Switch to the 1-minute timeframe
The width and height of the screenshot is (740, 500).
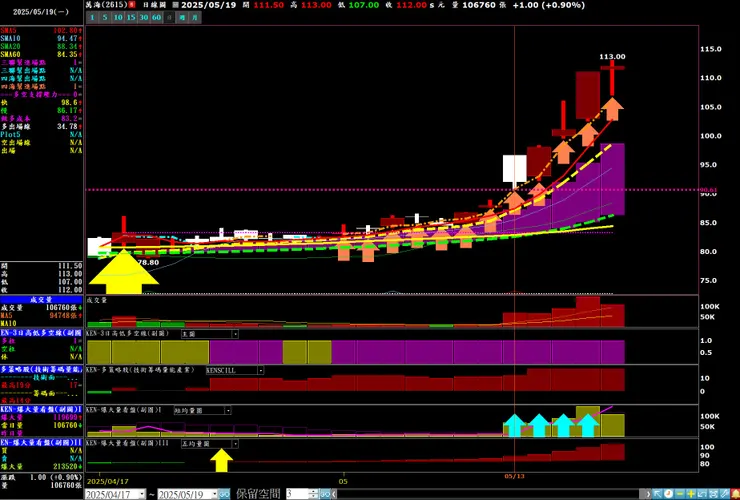[x=92, y=17]
